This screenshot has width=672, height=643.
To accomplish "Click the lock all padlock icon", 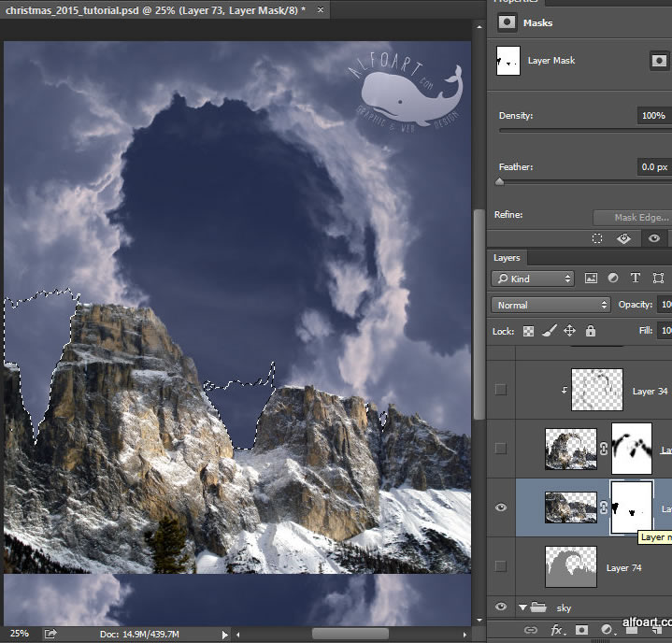I will 591,331.
